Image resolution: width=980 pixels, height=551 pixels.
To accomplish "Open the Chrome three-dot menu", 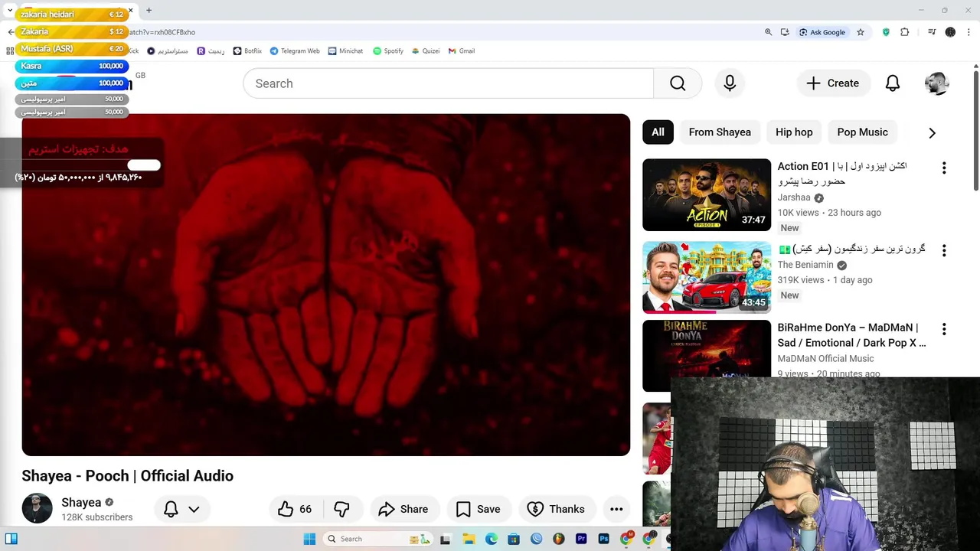I will 969,32.
